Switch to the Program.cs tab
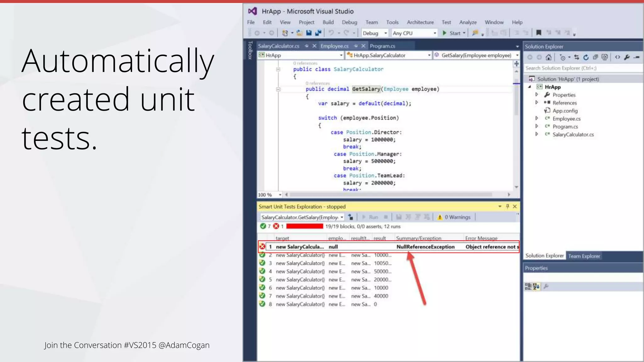This screenshot has width=644, height=362. pyautogui.click(x=382, y=46)
